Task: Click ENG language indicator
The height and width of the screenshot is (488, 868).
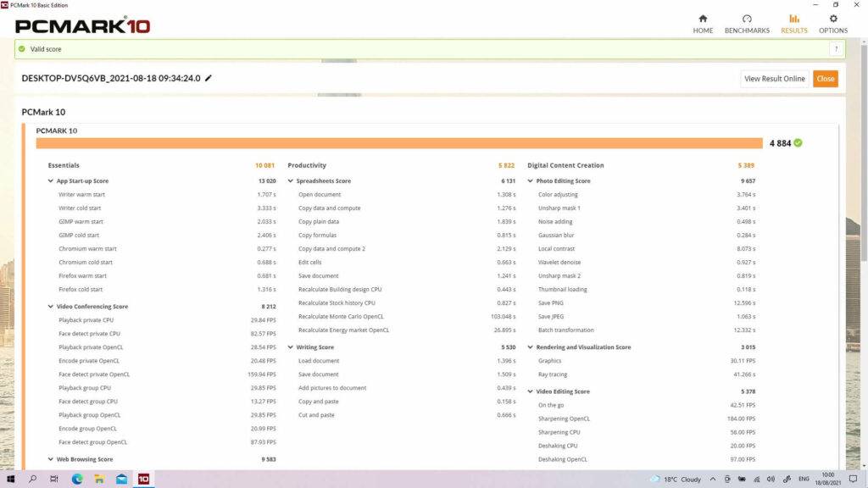Action: pyautogui.click(x=804, y=480)
